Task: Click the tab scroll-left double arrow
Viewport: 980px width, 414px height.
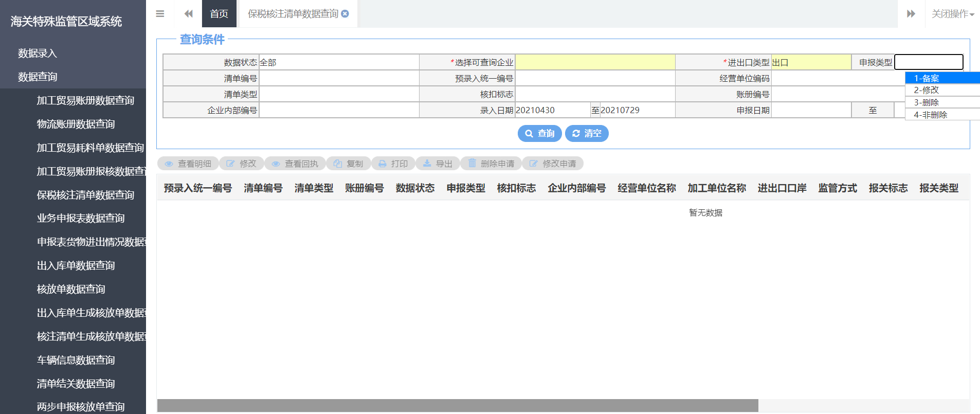Action: click(189, 14)
